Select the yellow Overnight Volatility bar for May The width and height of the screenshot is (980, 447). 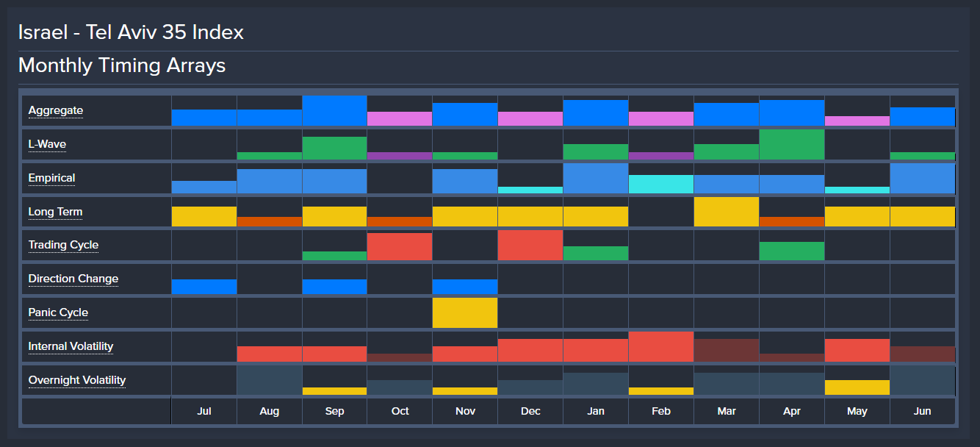[857, 388]
